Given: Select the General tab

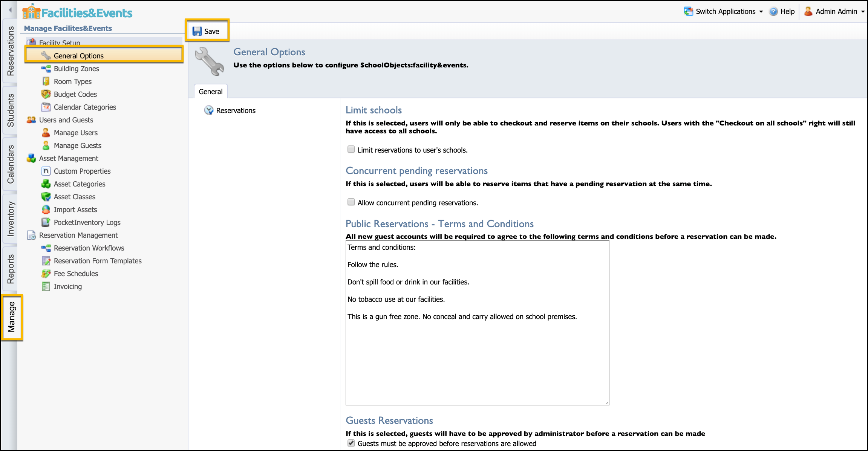Looking at the screenshot, I should 211,92.
